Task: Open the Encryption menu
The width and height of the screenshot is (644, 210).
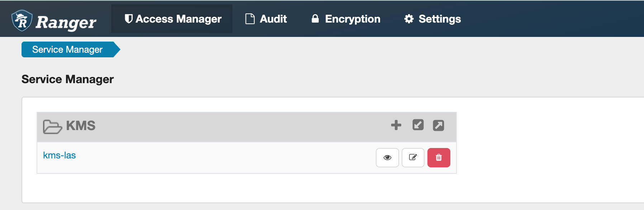Action: click(x=346, y=19)
